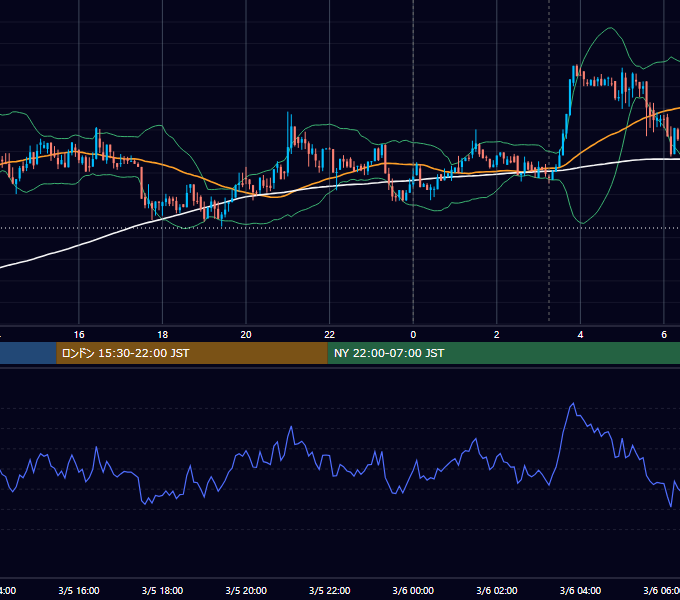Click the NY 22:00-07:00 JST session bar
This screenshot has width=680, height=600.
pyautogui.click(x=503, y=353)
